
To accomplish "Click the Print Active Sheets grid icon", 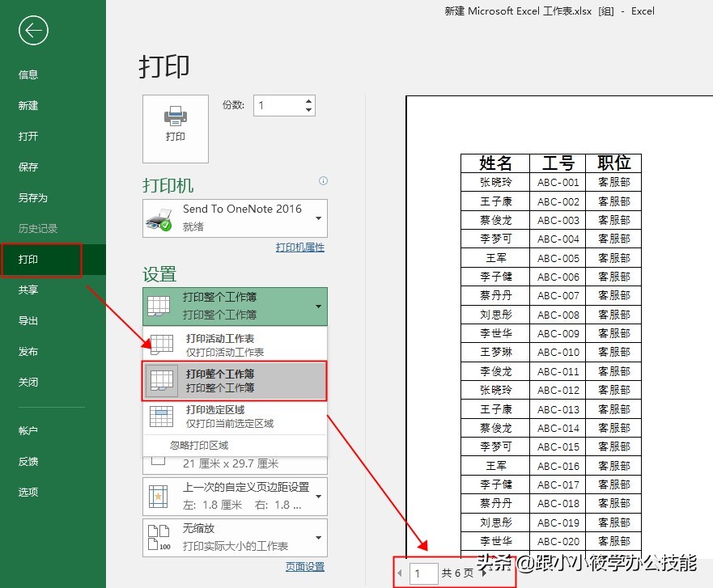I will tap(161, 345).
